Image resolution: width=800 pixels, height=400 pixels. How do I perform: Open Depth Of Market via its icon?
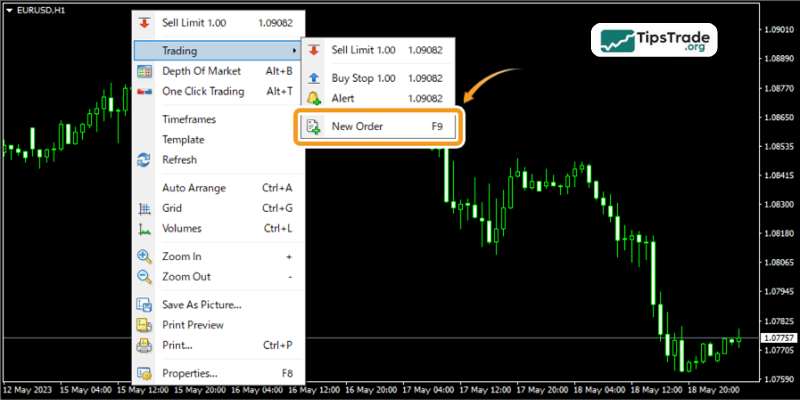(x=145, y=71)
